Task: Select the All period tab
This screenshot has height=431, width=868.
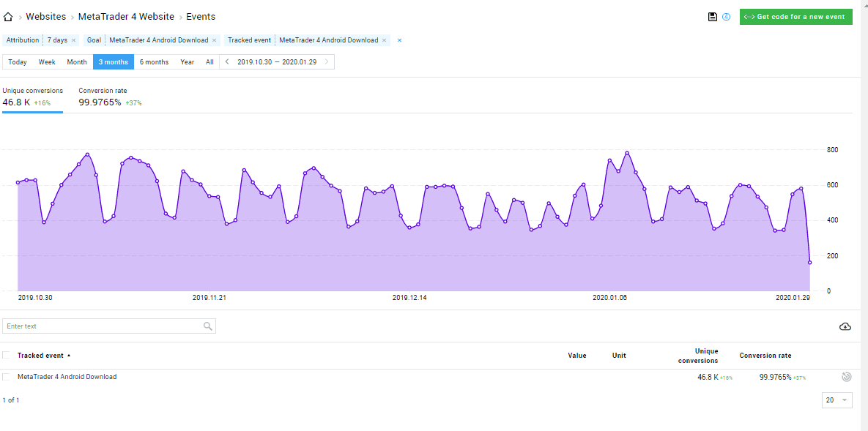Action: tap(209, 62)
